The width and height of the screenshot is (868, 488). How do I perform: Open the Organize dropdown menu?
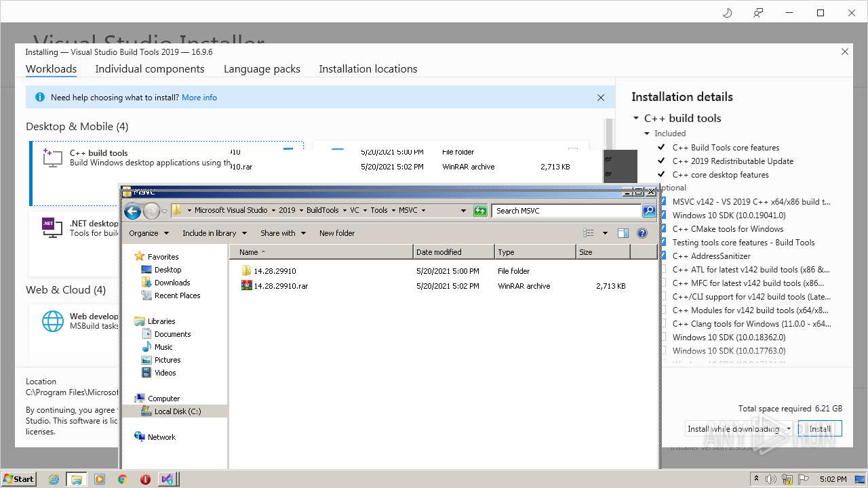148,233
